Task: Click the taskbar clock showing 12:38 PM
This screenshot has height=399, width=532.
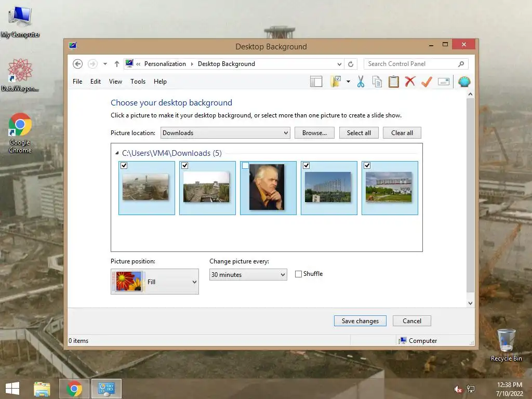Action: point(509,389)
